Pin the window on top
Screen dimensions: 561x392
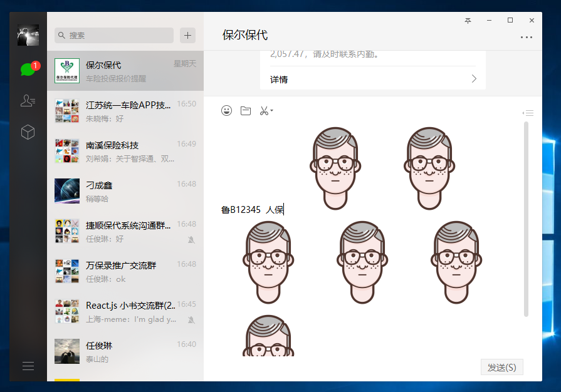click(x=468, y=21)
